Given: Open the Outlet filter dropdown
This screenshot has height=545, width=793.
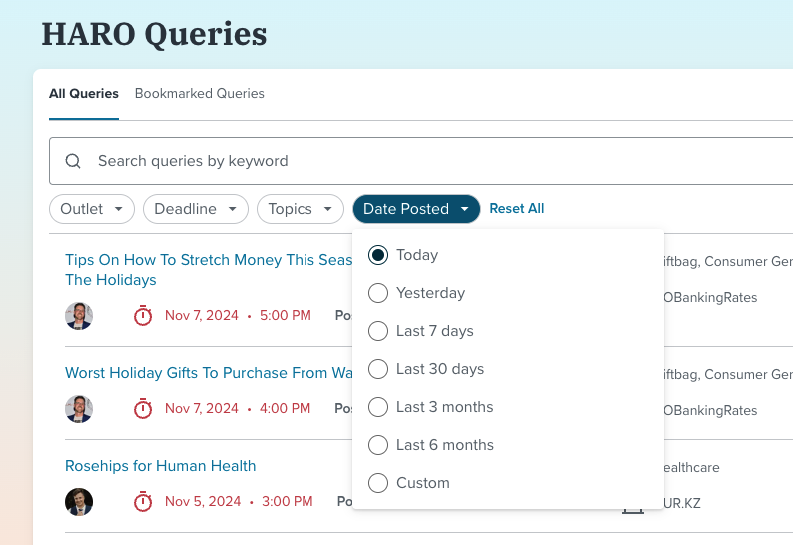Looking at the screenshot, I should [x=92, y=209].
